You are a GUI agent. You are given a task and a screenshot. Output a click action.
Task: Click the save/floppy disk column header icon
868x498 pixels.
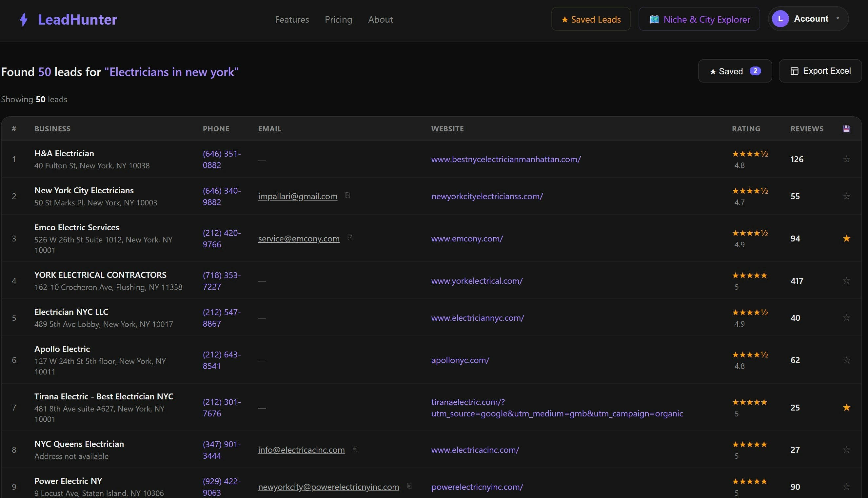[846, 129]
